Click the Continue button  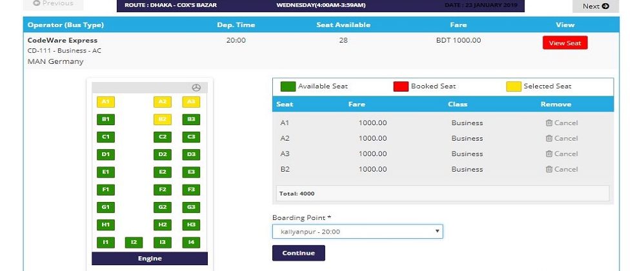pos(299,253)
